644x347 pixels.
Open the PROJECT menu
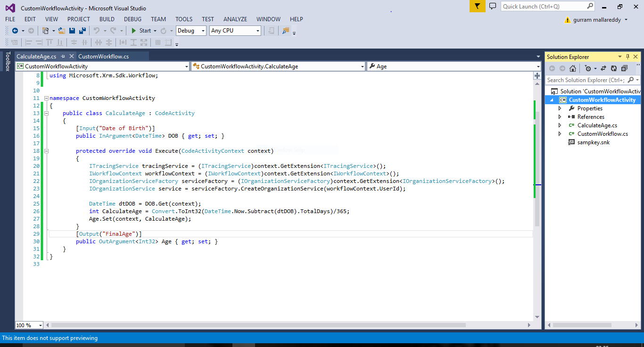click(x=79, y=19)
